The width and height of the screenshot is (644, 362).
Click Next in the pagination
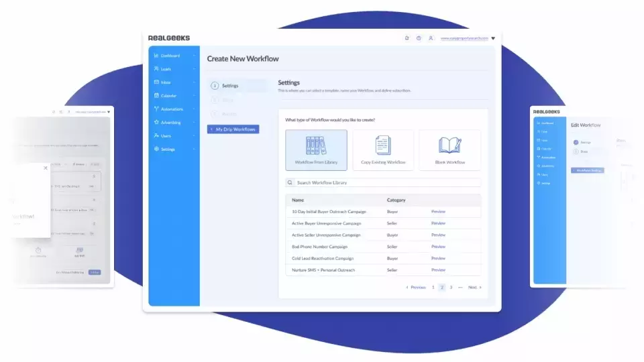(x=474, y=287)
